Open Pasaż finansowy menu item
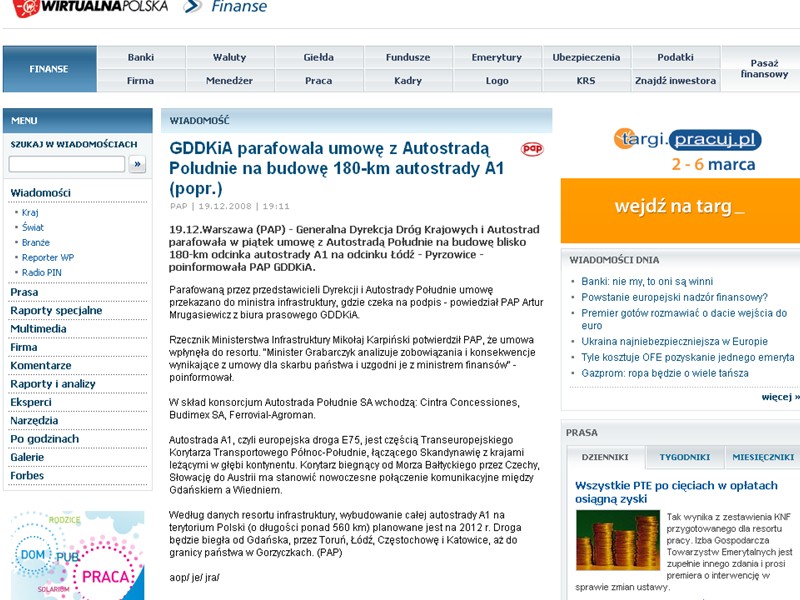 coord(764,69)
